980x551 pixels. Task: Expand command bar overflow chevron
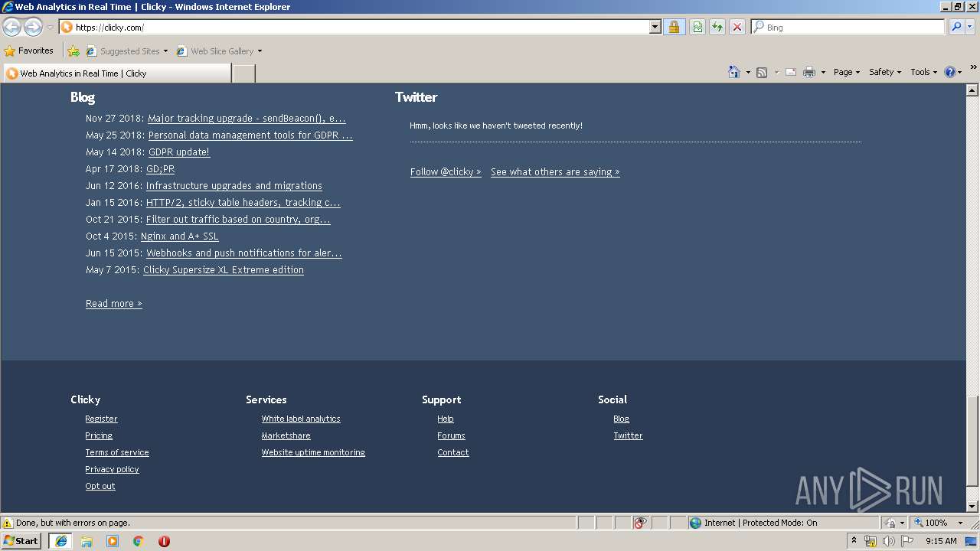pos(973,68)
